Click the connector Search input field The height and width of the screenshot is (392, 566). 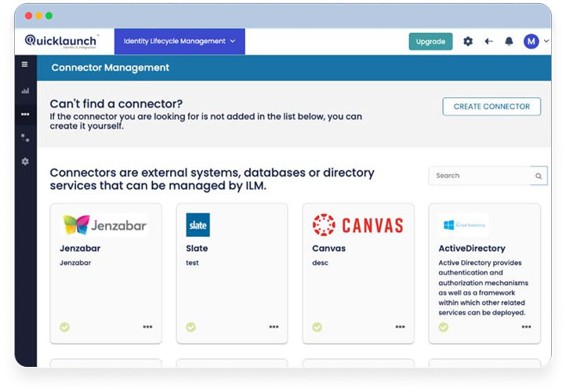480,176
